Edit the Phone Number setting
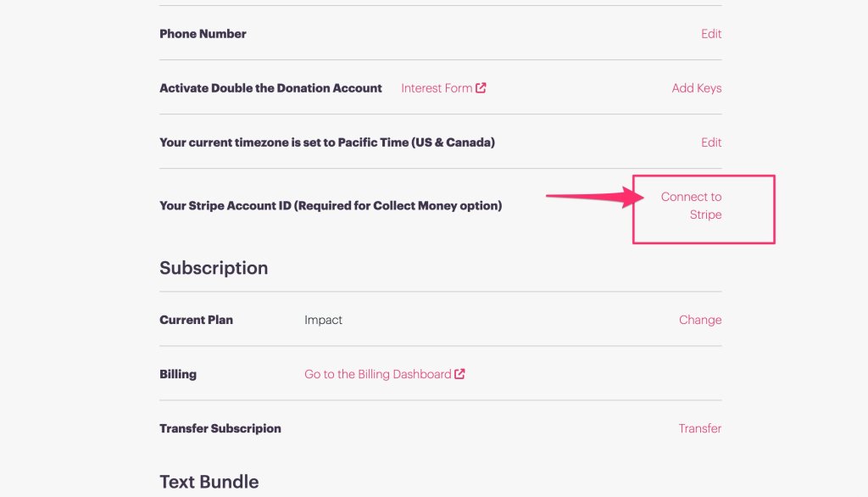 pos(711,34)
